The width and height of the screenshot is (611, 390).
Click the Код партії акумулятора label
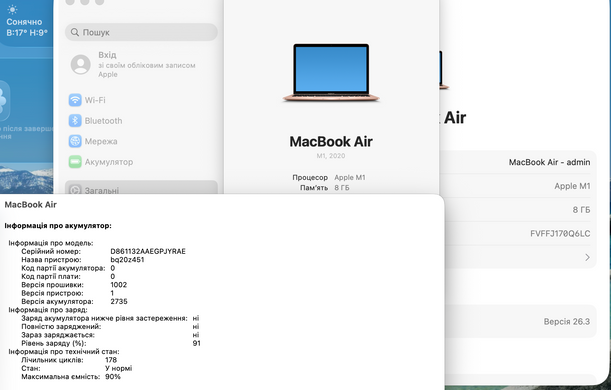(x=63, y=268)
